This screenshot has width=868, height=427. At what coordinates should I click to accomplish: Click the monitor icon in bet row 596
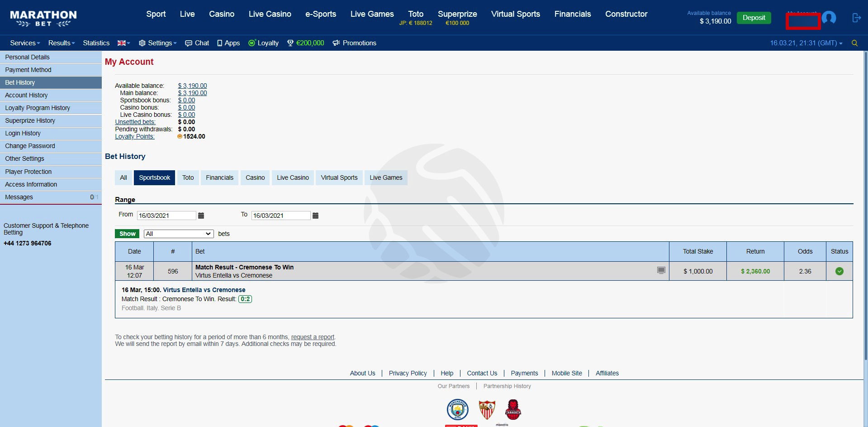click(x=661, y=270)
